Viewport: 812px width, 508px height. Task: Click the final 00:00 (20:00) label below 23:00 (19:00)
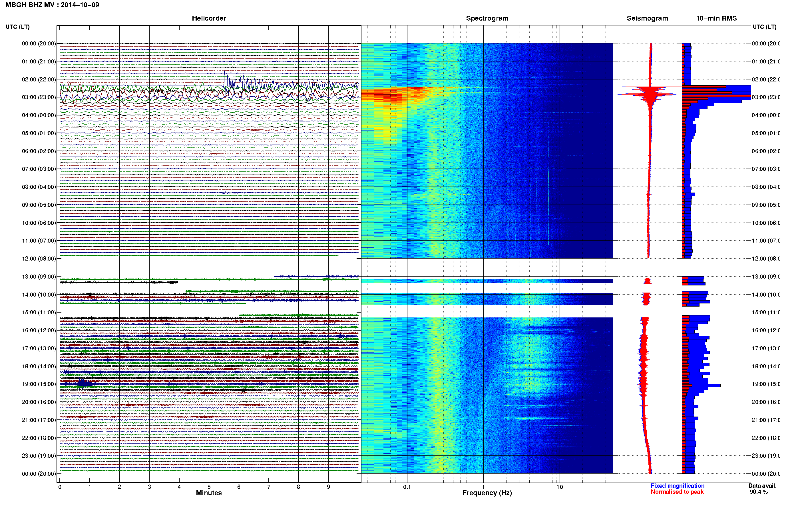39,474
